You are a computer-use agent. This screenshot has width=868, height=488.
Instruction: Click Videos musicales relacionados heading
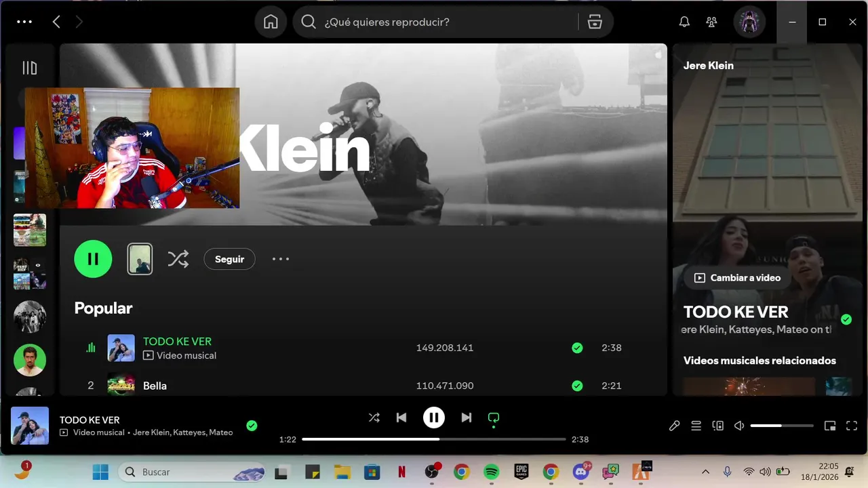[759, 361]
